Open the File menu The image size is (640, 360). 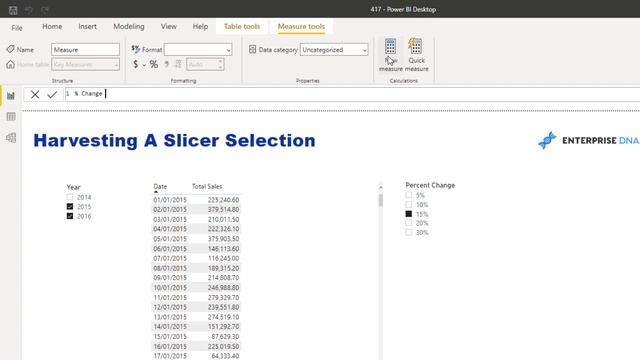click(17, 28)
